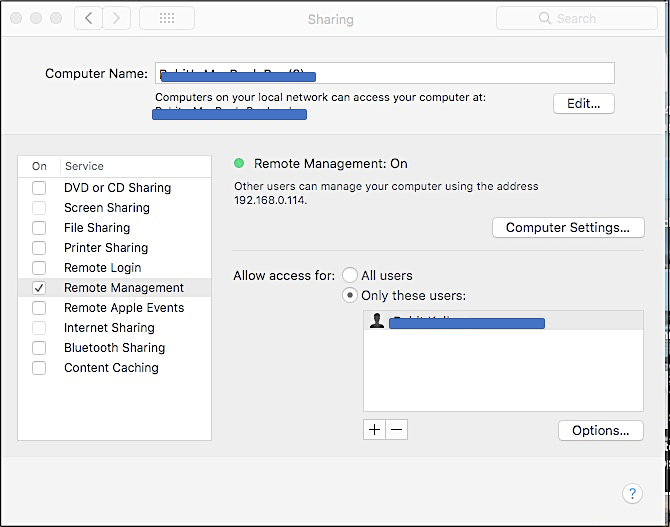
Task: Select the user icon in access list
Action: [x=377, y=321]
